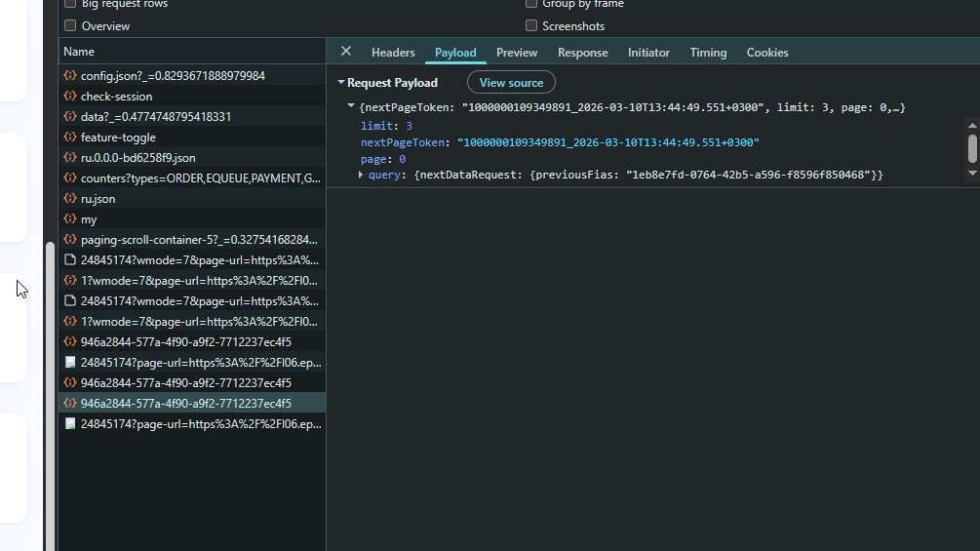The height and width of the screenshot is (551, 980).
Task: Collapse the root payload object arrow
Action: pos(351,106)
